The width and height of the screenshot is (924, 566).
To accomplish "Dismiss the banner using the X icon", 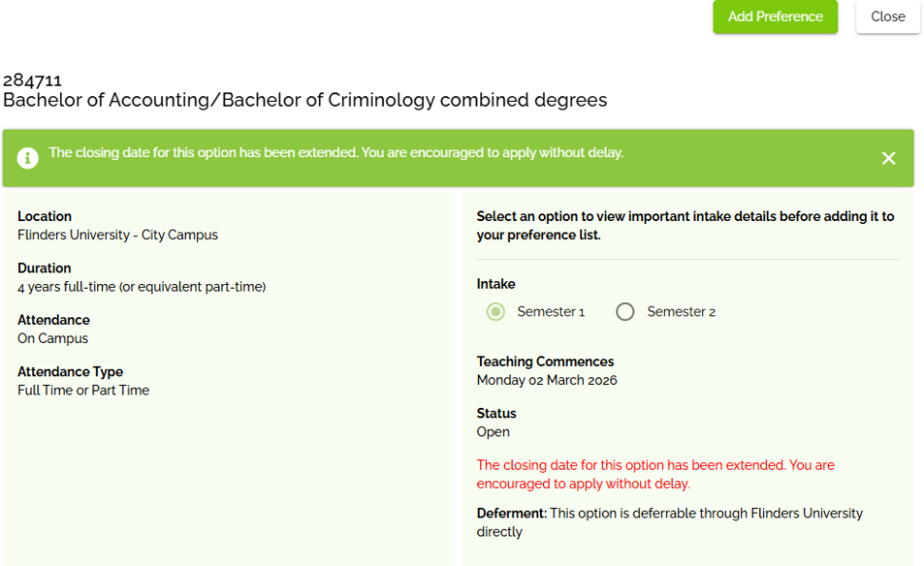I will [x=889, y=157].
